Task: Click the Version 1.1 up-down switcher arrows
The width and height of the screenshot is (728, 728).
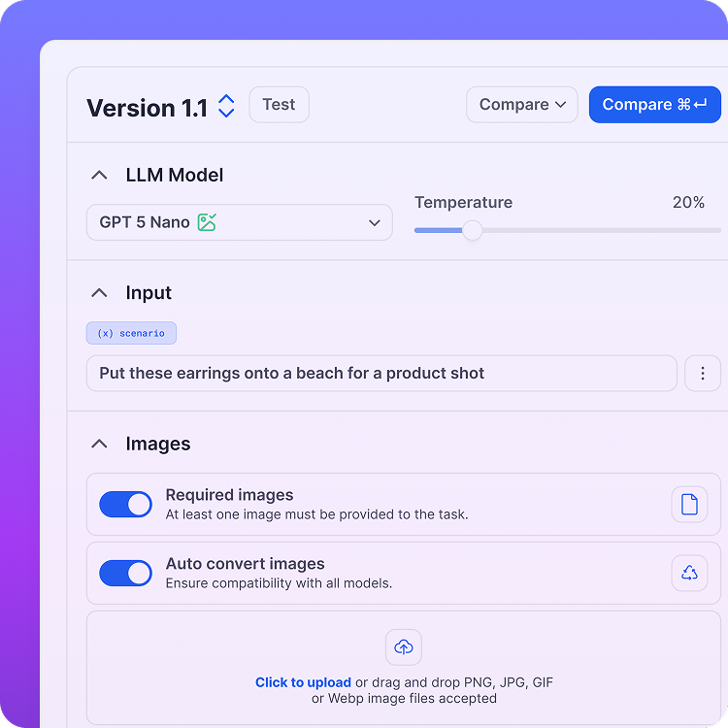Action: tap(226, 106)
